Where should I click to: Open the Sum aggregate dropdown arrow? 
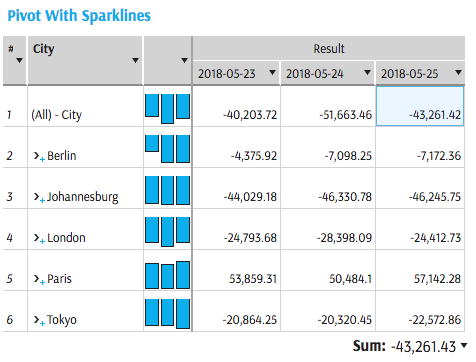(x=464, y=345)
